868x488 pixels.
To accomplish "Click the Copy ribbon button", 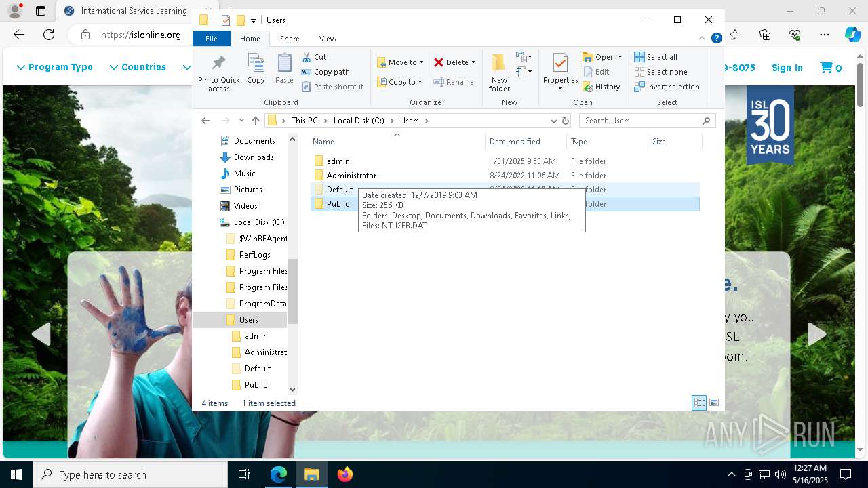I will point(256,69).
